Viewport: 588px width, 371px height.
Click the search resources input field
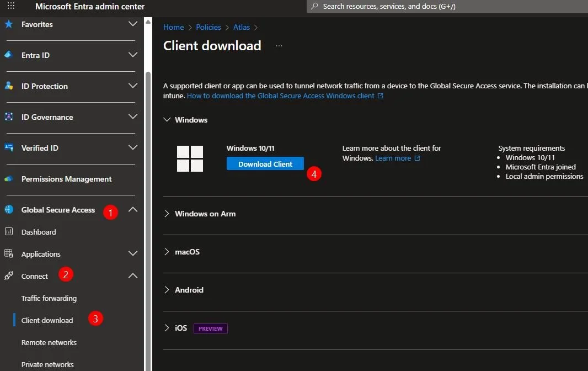[x=447, y=7]
